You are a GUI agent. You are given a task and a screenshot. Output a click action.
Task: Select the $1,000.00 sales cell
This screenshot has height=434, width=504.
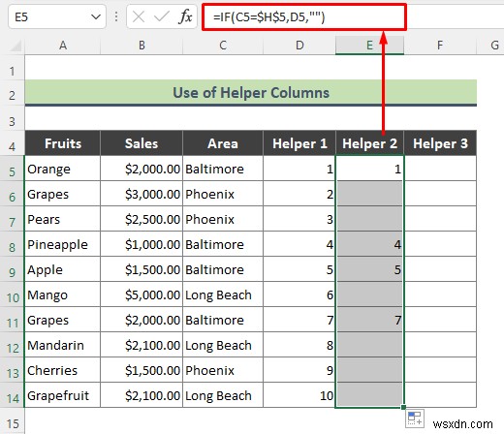(x=142, y=244)
